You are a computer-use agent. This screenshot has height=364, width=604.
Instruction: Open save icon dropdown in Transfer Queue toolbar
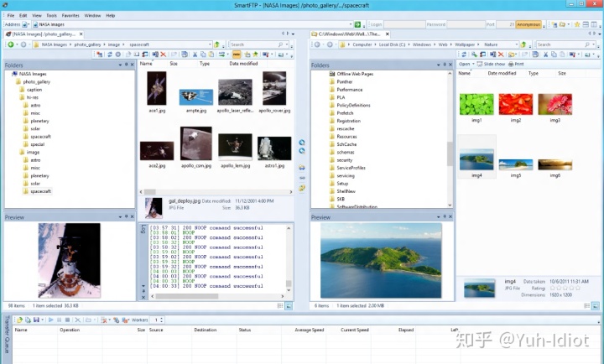(x=43, y=320)
